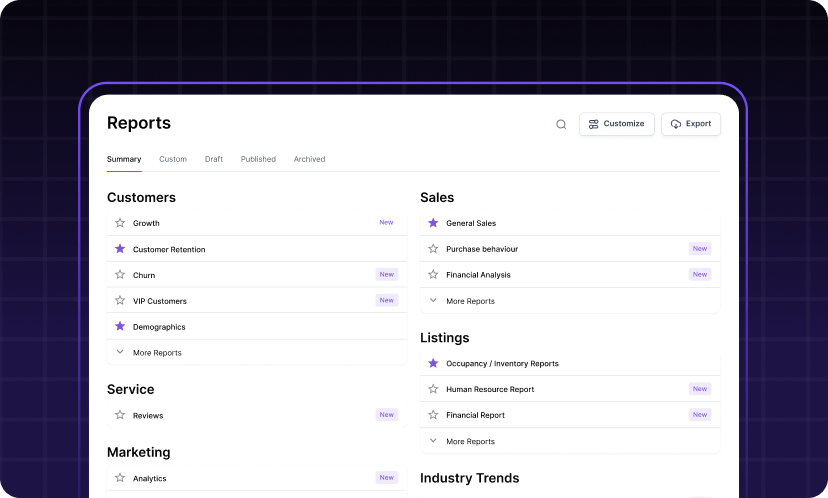Screen dimensions: 828x498
Task: Unstar the Customer Retention report
Action: pos(120,249)
